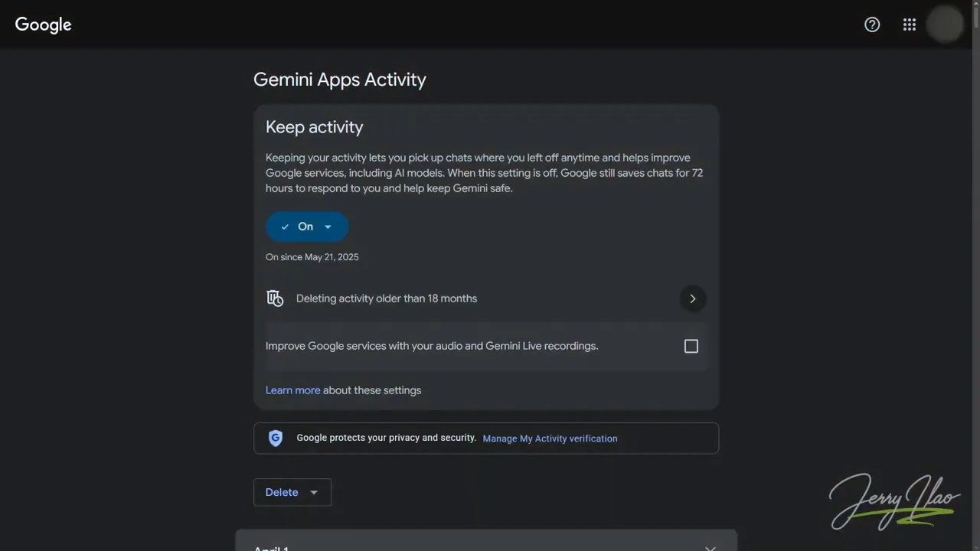Click the Gemini Apps Activity heading

340,80
